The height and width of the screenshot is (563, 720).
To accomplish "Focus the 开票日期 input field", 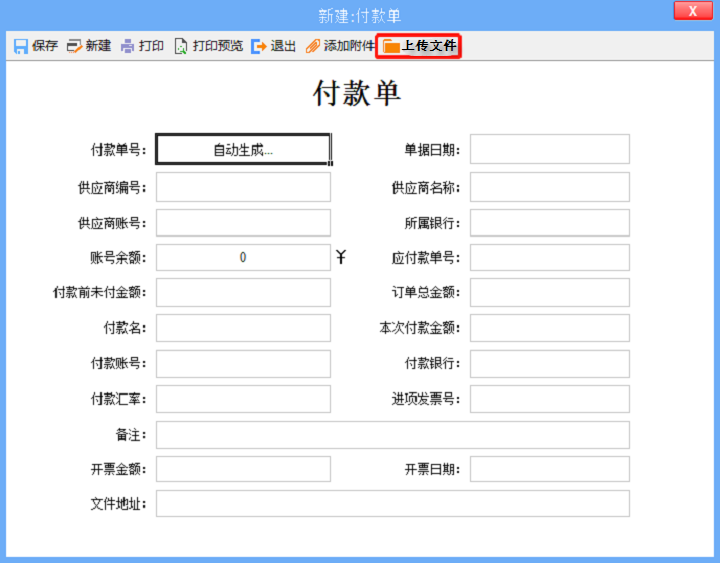I will (x=550, y=469).
